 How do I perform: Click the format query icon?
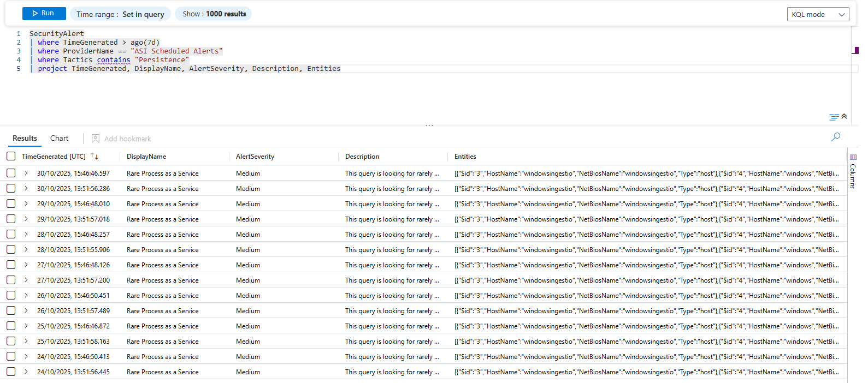(834, 117)
